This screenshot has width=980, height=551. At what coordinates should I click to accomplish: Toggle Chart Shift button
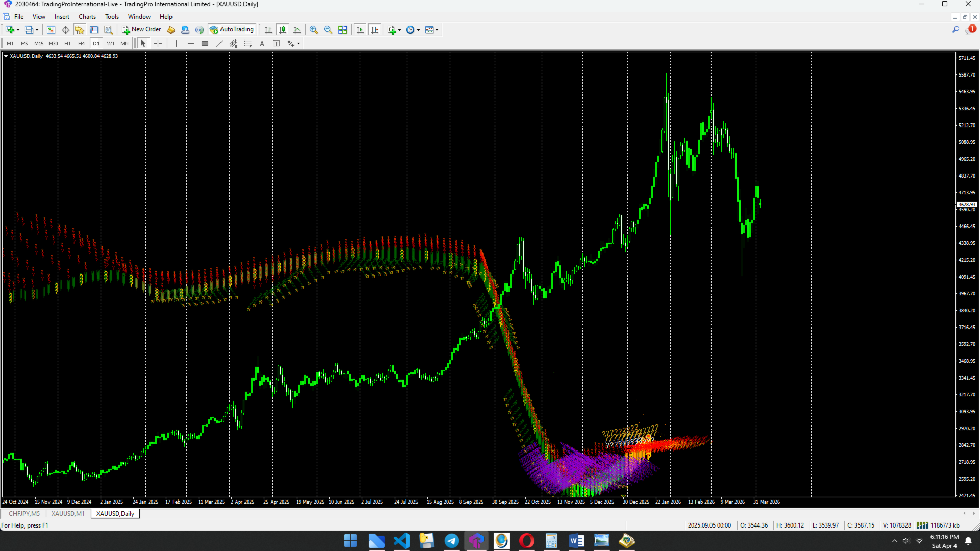pos(375,30)
